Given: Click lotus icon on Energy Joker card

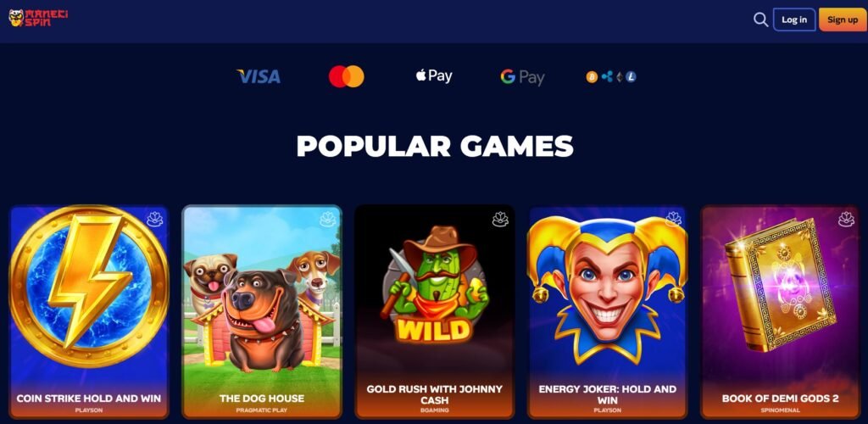Looking at the screenshot, I should pos(674,219).
